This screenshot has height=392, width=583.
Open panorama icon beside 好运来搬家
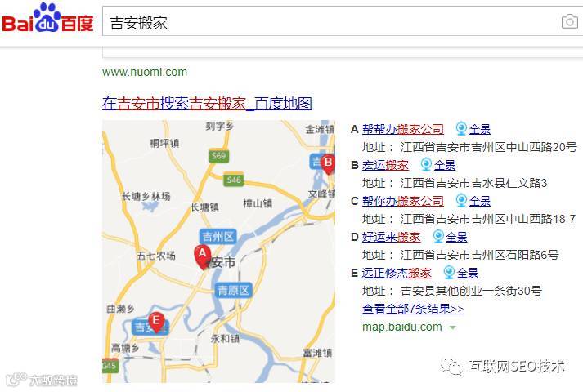(438, 237)
